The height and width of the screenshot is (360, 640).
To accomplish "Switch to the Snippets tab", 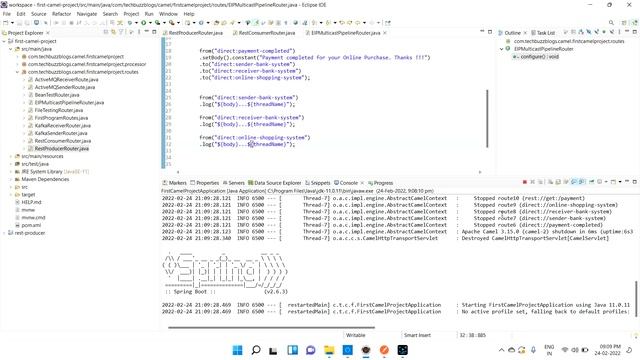I will tap(318, 183).
